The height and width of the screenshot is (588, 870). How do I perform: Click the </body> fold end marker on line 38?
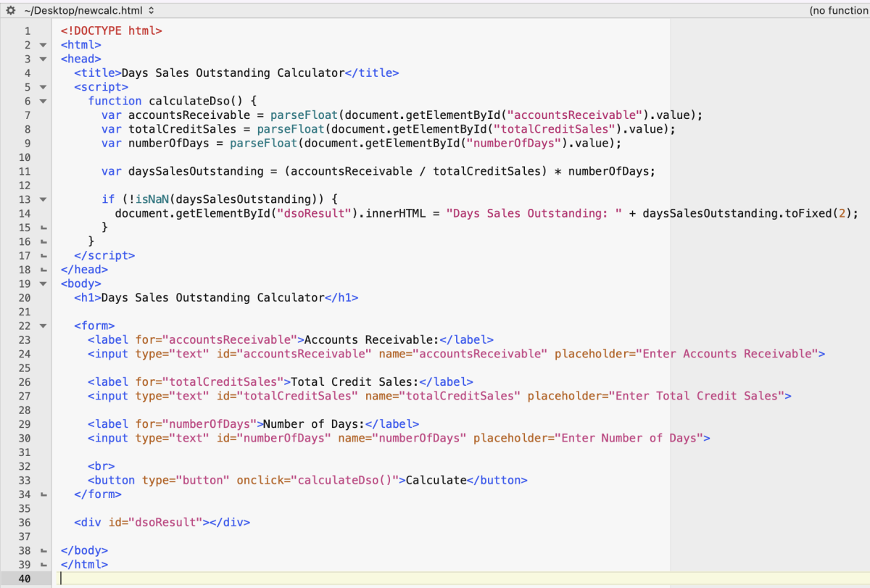[43, 551]
